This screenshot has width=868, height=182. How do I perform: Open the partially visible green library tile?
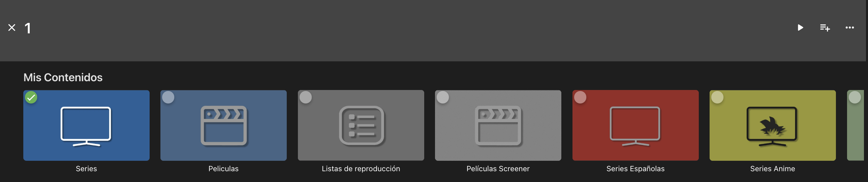[x=856, y=125]
